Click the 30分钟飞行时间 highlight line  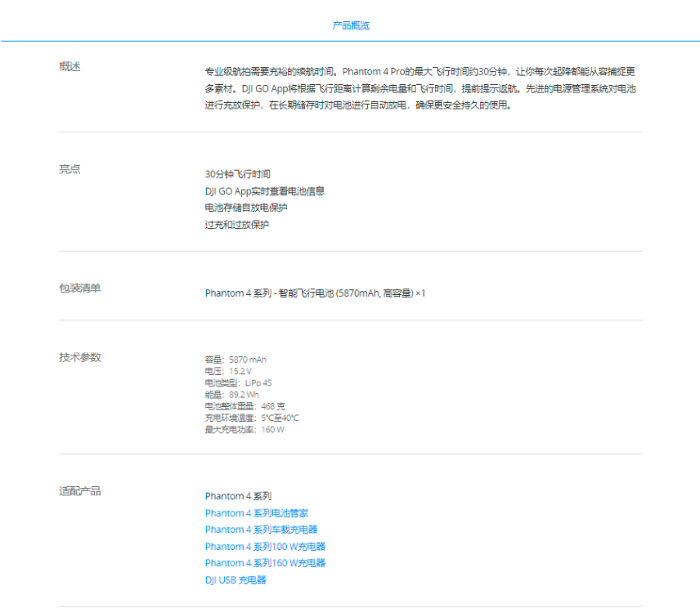(237, 174)
